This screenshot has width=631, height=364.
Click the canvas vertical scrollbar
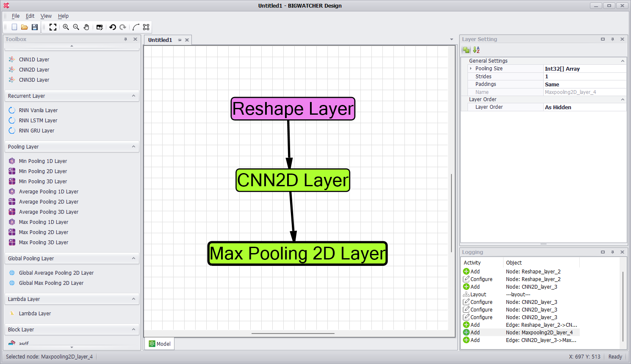coord(451,212)
